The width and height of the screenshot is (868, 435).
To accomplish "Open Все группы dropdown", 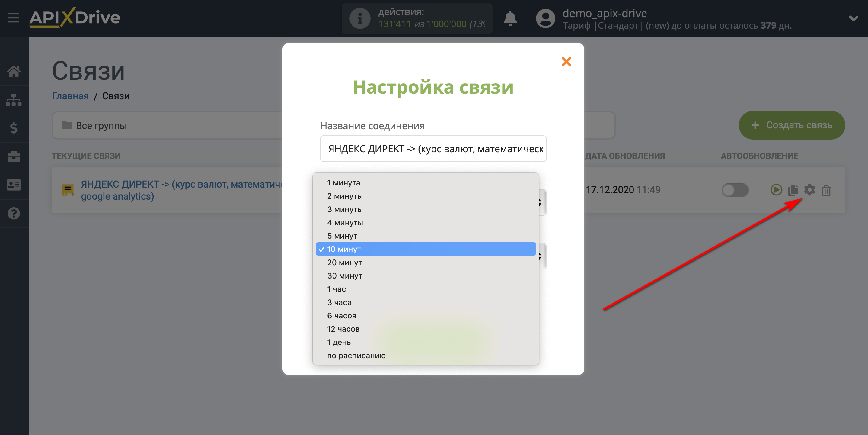I will [x=168, y=125].
